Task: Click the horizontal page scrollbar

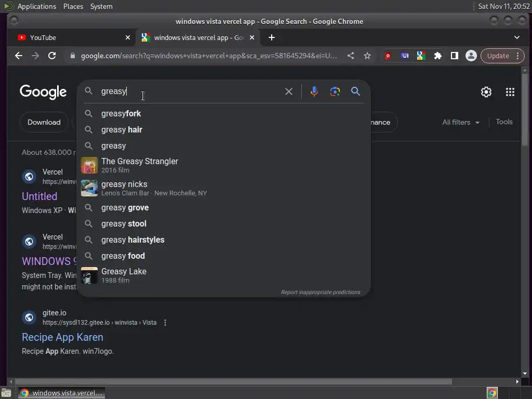Action: [x=233, y=382]
